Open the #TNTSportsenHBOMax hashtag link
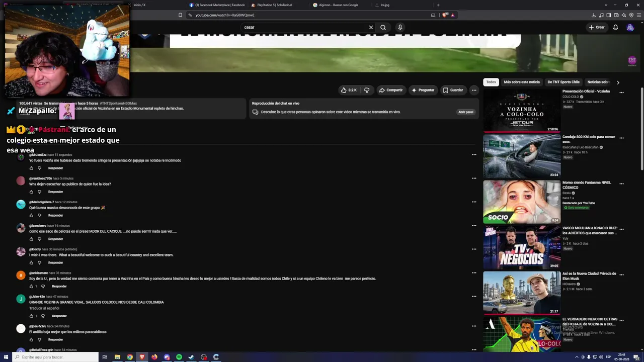Image resolution: width=644 pixels, height=362 pixels. pos(118,103)
